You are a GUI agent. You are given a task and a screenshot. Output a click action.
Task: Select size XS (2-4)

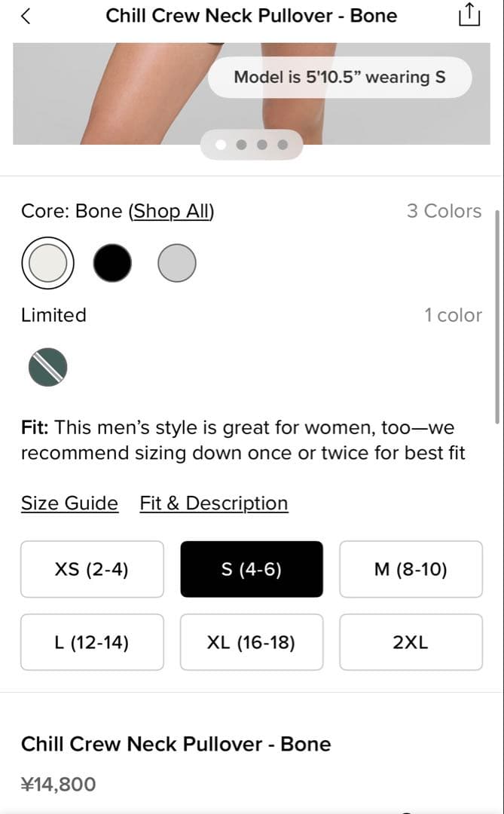[92, 569]
